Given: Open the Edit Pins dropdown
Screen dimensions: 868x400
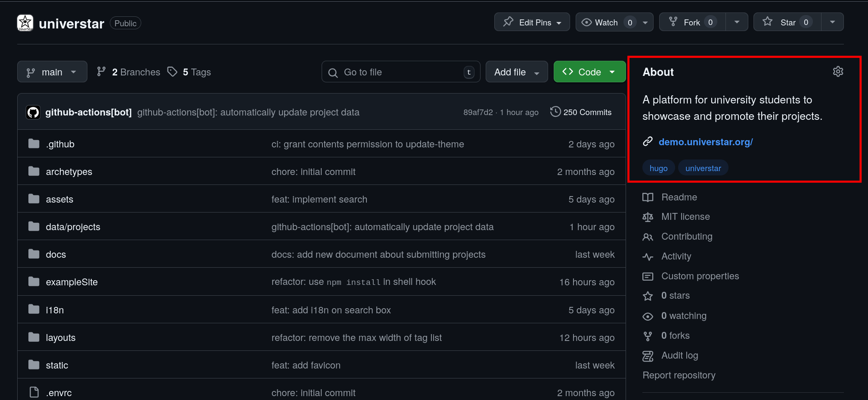Looking at the screenshot, I should (532, 22).
